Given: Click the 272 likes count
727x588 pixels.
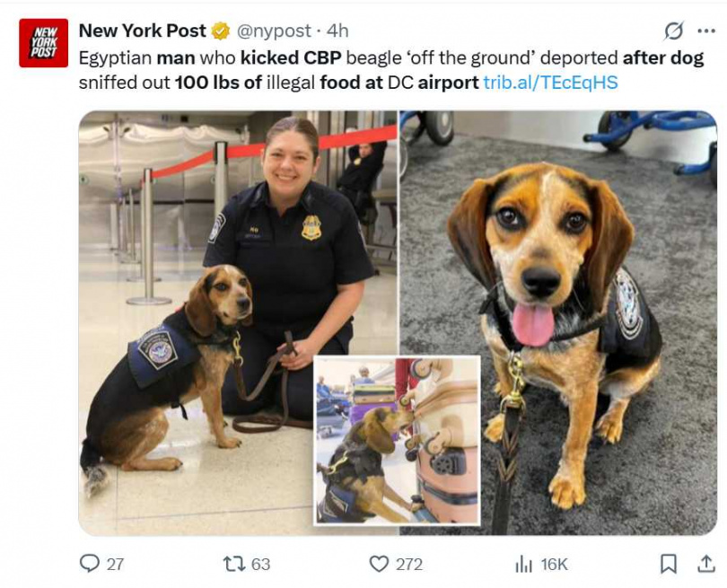Looking at the screenshot, I should point(409,565).
